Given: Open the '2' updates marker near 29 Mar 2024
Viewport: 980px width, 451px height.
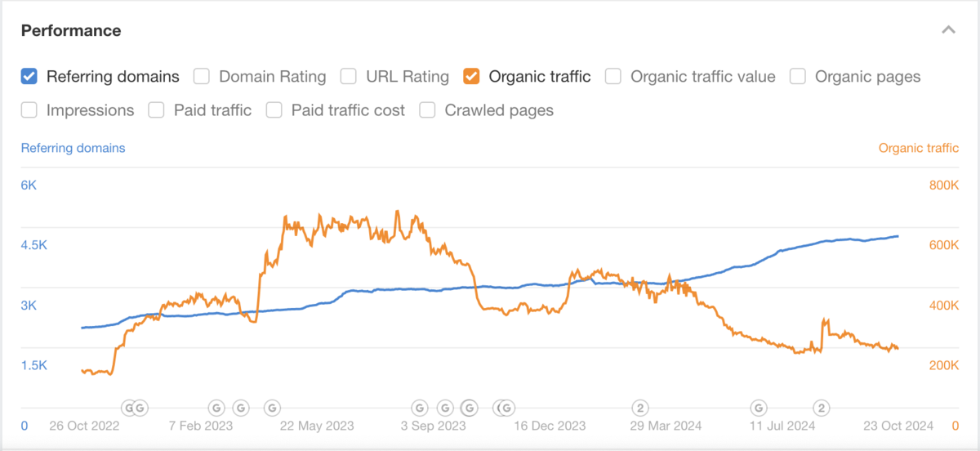Looking at the screenshot, I should coord(642,407).
